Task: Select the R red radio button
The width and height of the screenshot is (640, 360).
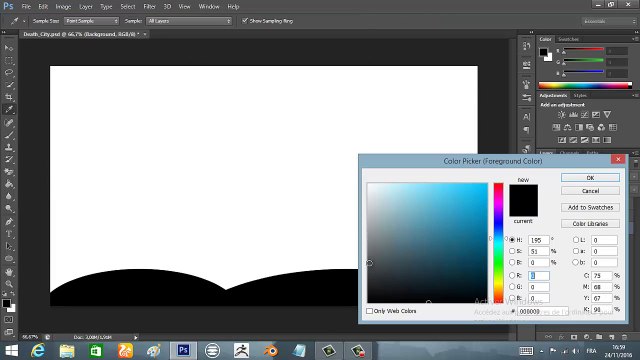Action: (512, 276)
